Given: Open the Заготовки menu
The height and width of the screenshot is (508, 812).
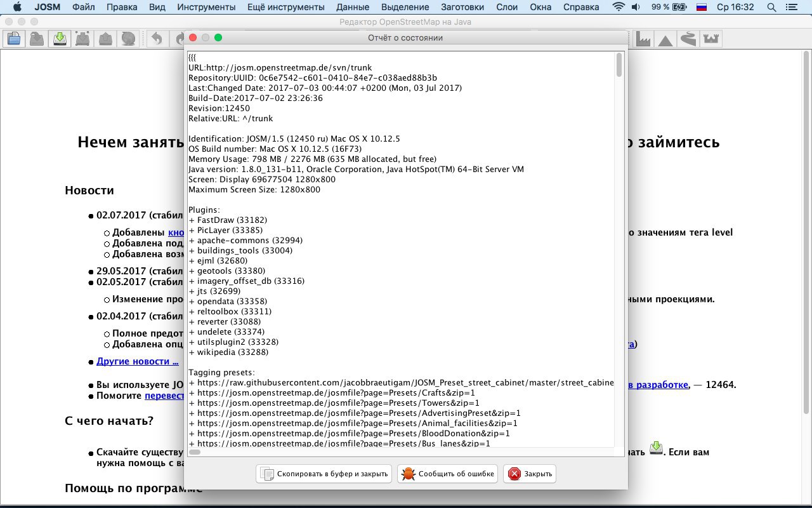Looking at the screenshot, I should pos(461,7).
